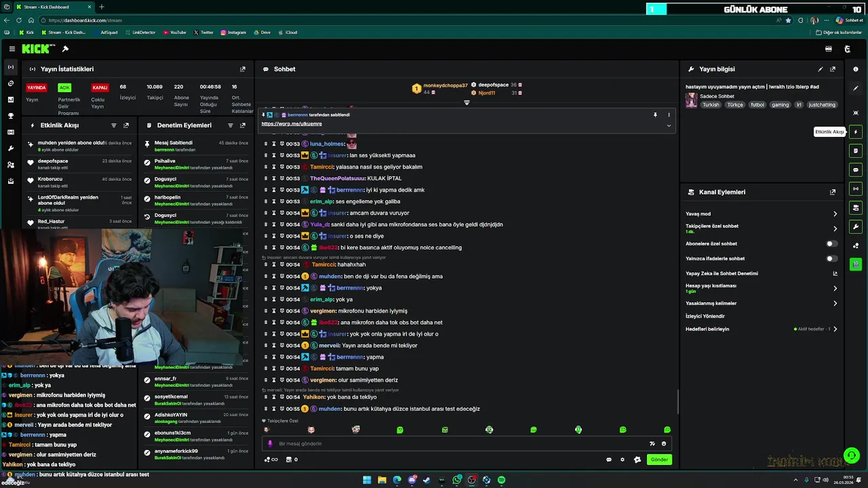Filter the Denetim Eylemleri panel
868x488 pixels.
231,125
